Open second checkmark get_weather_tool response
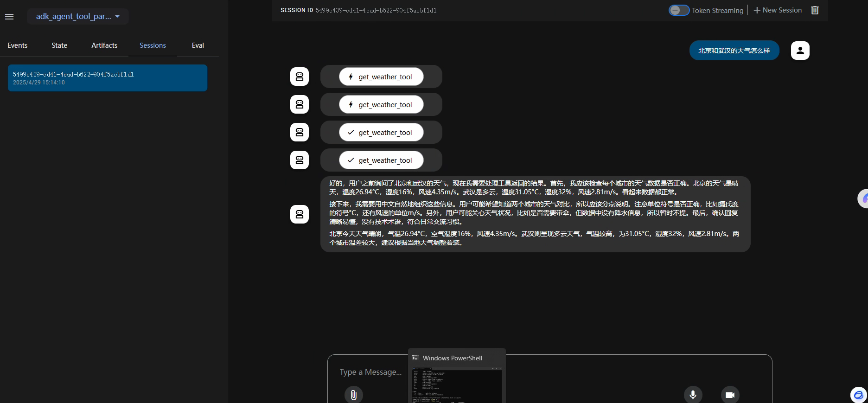The height and width of the screenshot is (403, 868). [381, 160]
